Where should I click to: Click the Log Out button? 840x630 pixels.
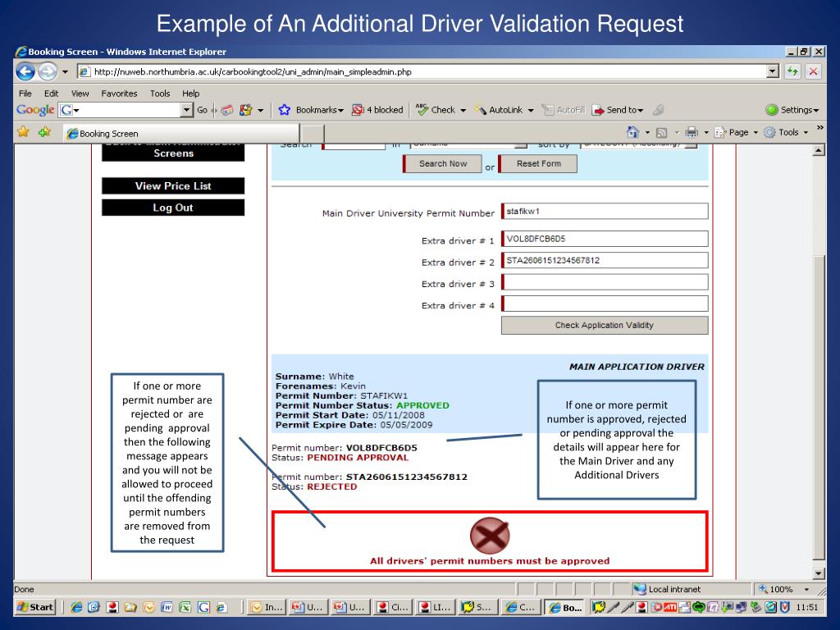tap(173, 208)
